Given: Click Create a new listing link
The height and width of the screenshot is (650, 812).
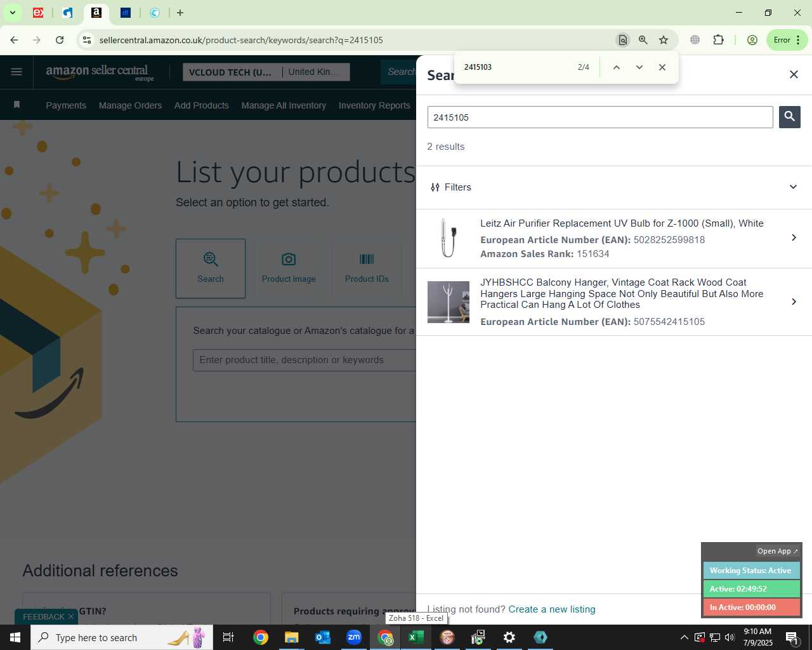Looking at the screenshot, I should (552, 609).
